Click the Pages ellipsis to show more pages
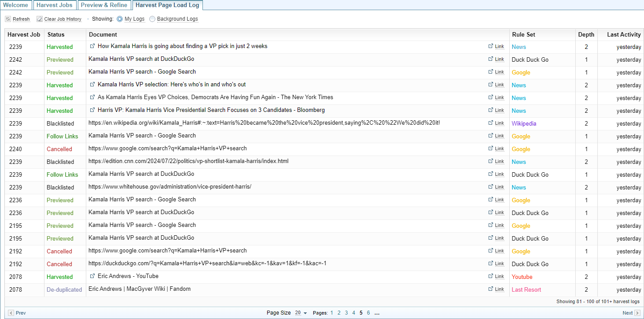This screenshot has width=644, height=319. tap(377, 313)
